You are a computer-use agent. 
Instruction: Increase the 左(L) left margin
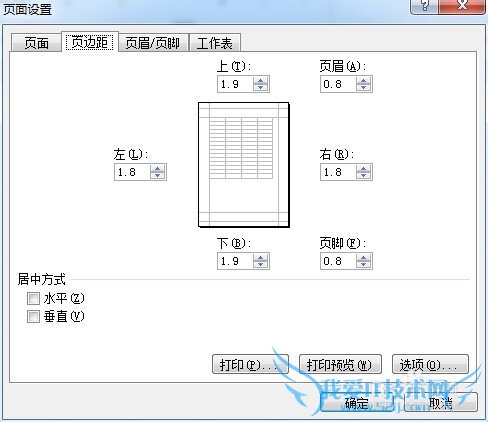point(157,168)
